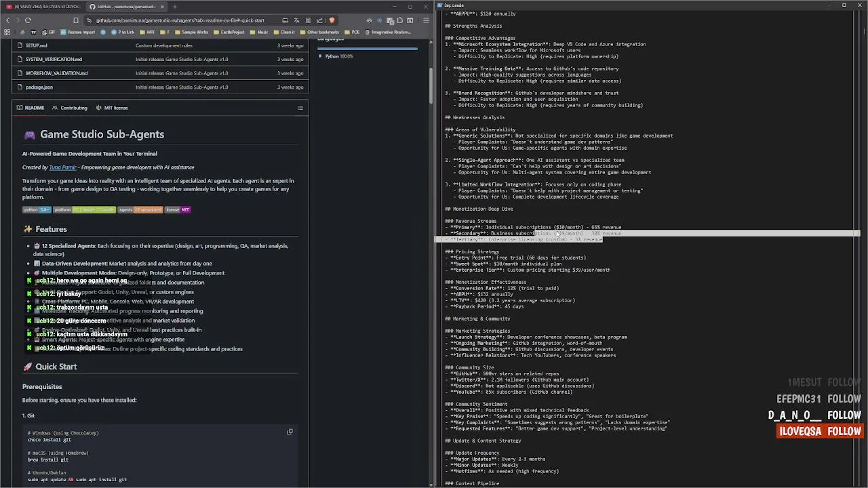Open the Restore Import bookmark

[x=78, y=32]
